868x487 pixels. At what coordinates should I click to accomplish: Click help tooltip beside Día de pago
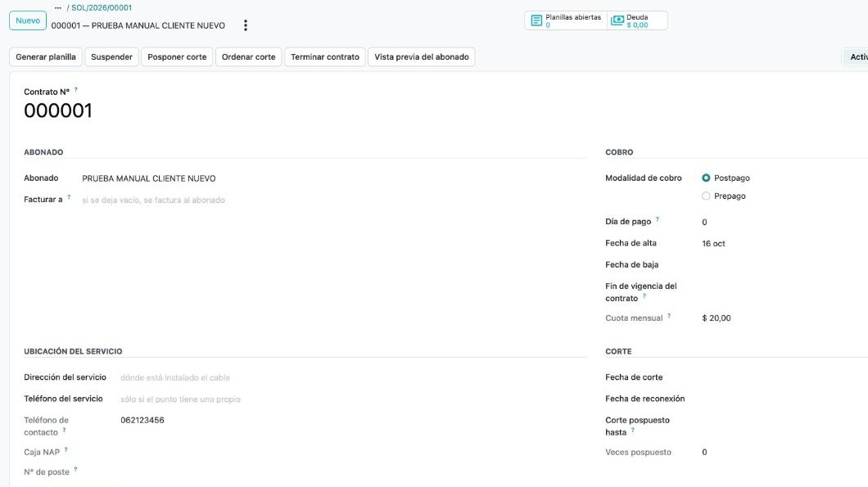click(x=657, y=219)
